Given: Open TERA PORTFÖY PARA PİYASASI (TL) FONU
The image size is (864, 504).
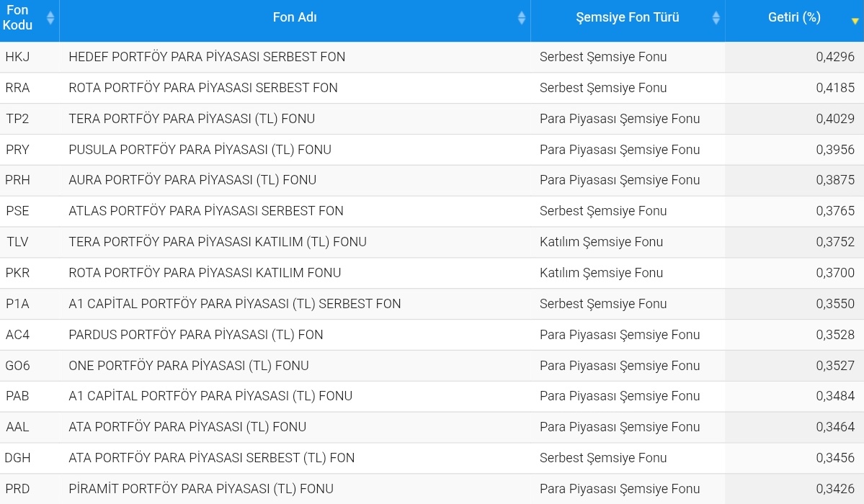Looking at the screenshot, I should coord(192,118).
